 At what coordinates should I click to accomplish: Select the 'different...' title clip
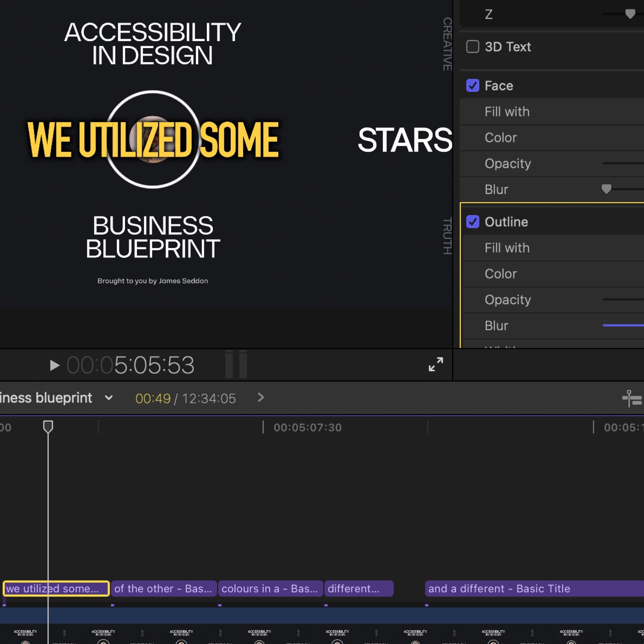point(359,588)
